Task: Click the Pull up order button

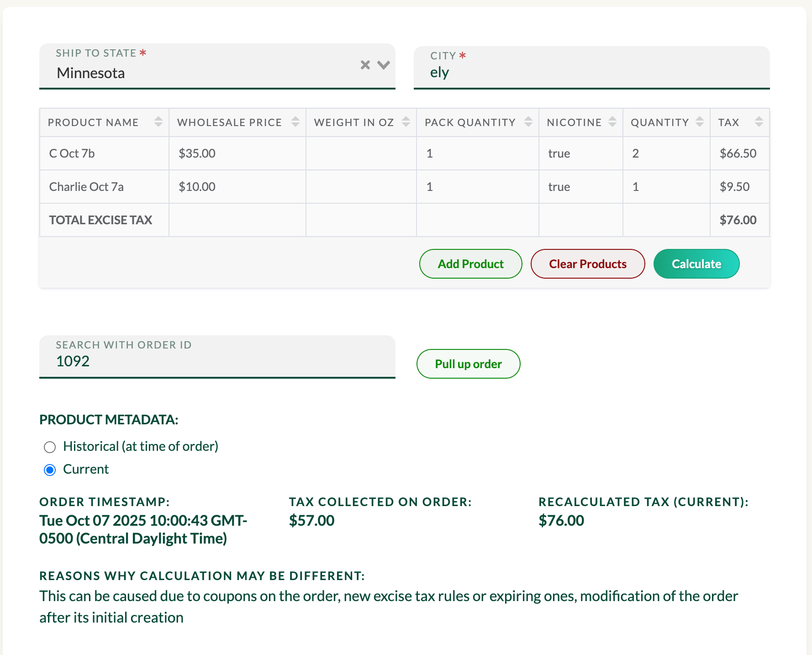Action: (x=468, y=364)
